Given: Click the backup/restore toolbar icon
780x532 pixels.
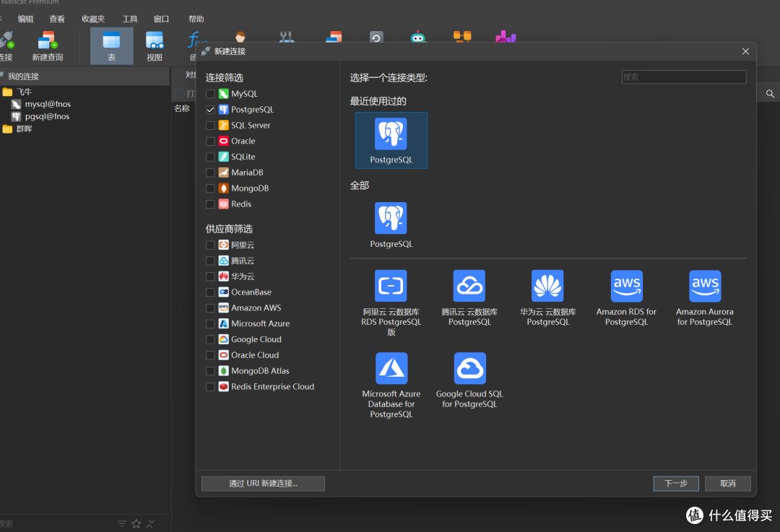Looking at the screenshot, I should point(376,37).
